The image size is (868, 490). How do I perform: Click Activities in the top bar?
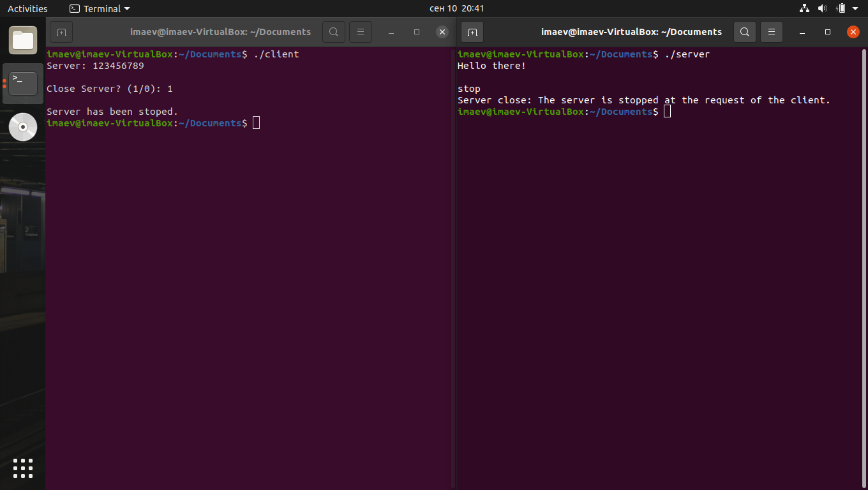27,8
